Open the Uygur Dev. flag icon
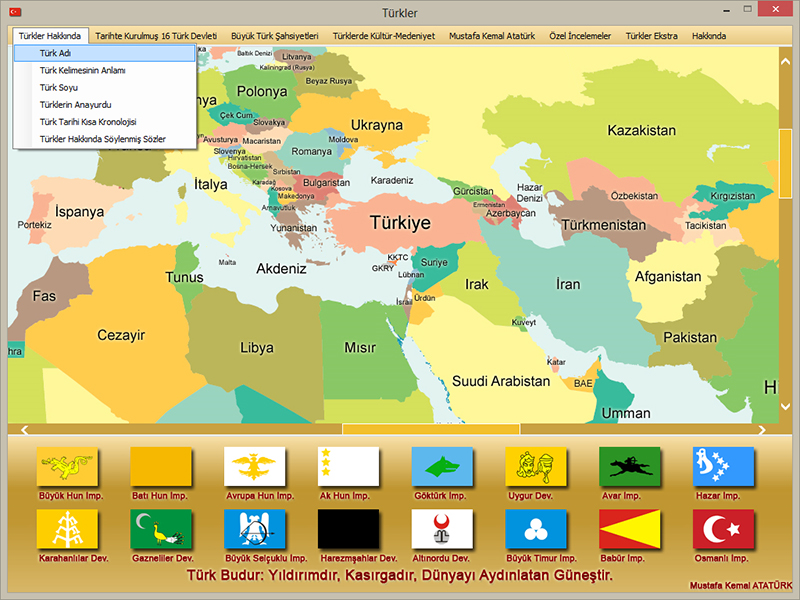Image resolution: width=800 pixels, height=600 pixels. [535, 467]
